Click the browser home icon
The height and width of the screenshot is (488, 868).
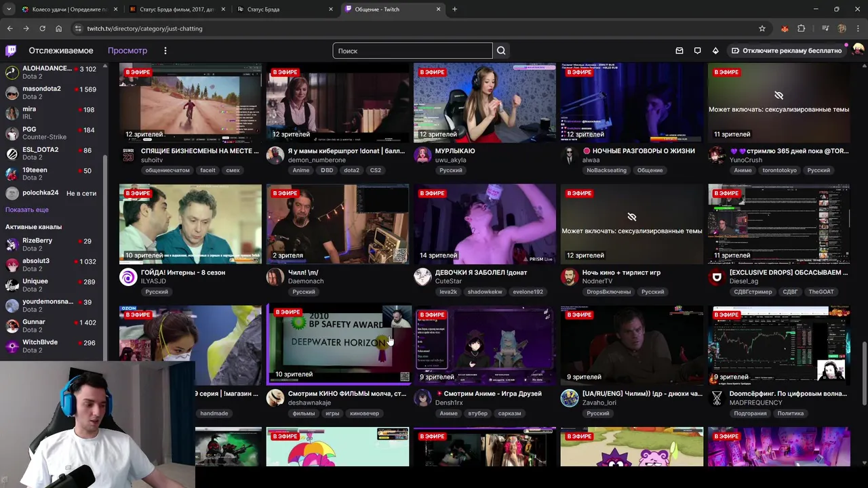(x=58, y=28)
